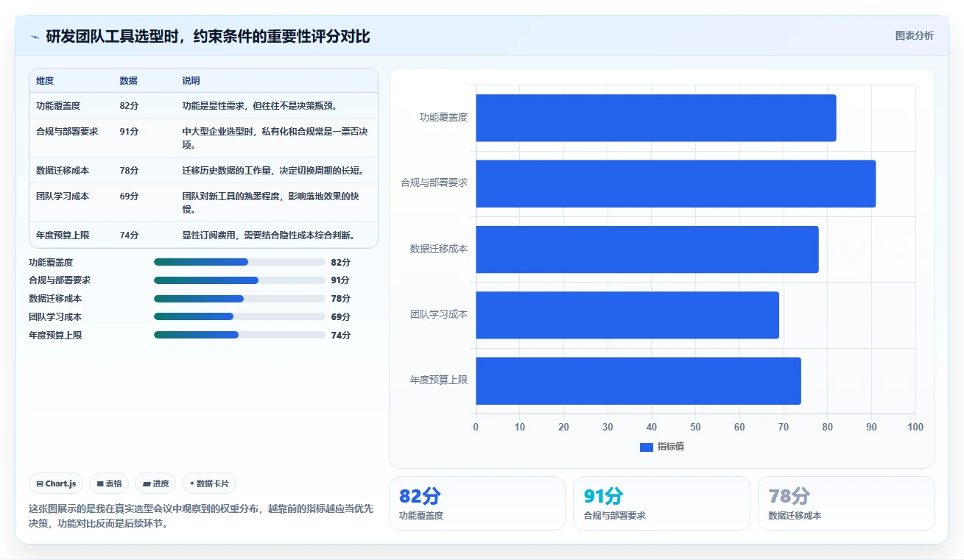
Task: Click the footer note paragraph 这张图展示的是
Action: [x=201, y=516]
